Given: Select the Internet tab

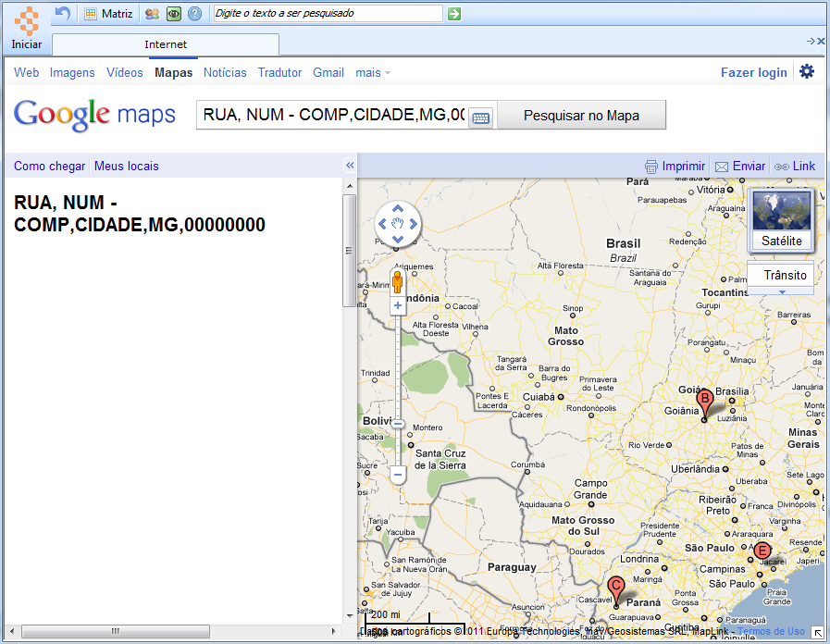Looking at the screenshot, I should tap(166, 44).
